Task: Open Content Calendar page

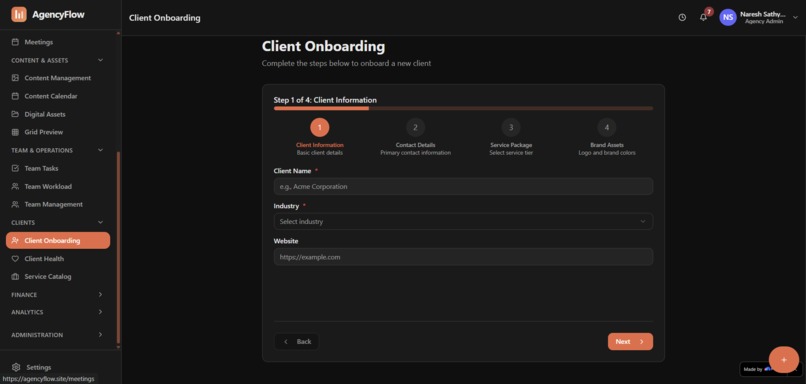Action: (58, 96)
